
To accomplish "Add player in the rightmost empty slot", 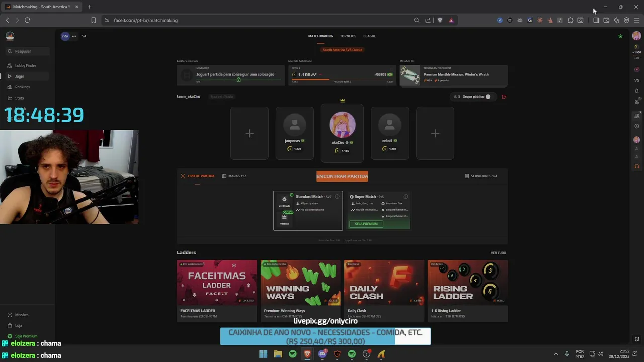I will tap(435, 133).
